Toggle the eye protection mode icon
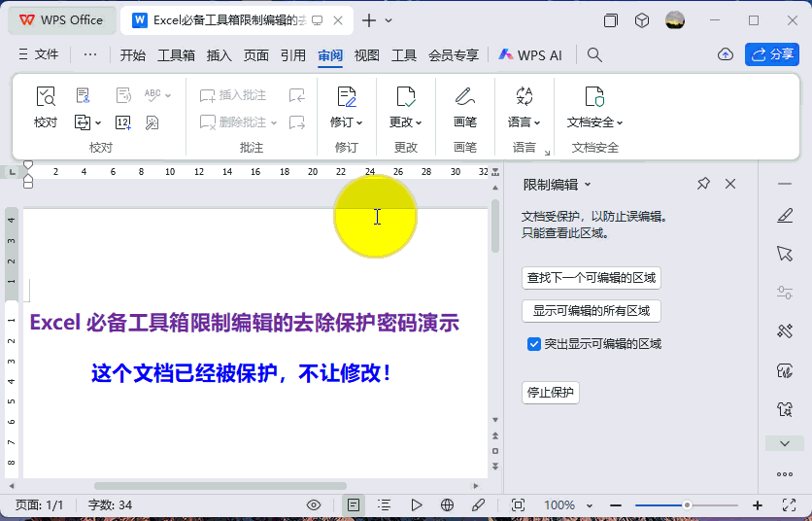Viewport: 812px width, 521px height. [314, 505]
